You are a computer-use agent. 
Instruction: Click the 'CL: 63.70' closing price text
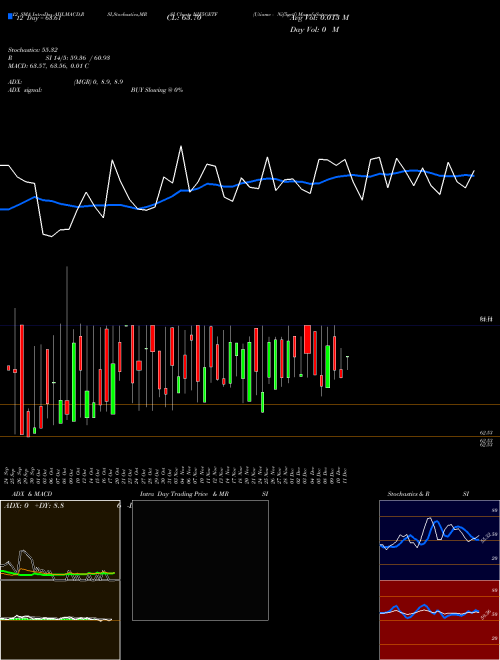click(184, 18)
